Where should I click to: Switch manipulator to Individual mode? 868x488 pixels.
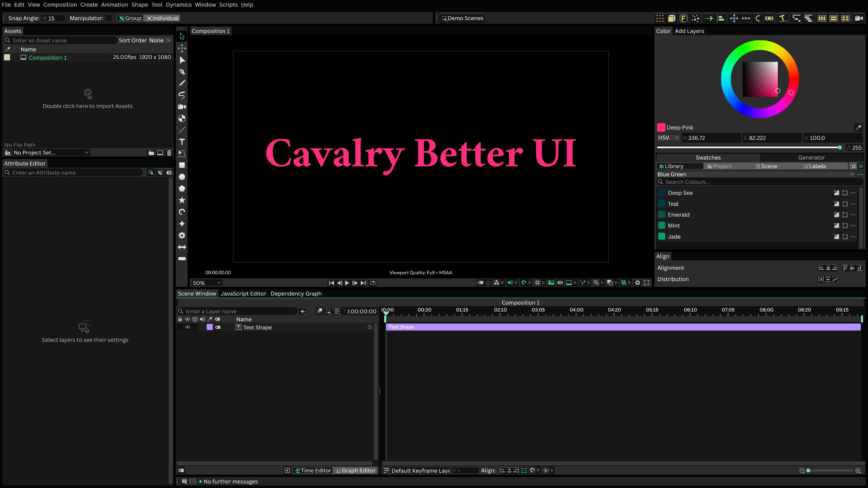[x=162, y=18]
